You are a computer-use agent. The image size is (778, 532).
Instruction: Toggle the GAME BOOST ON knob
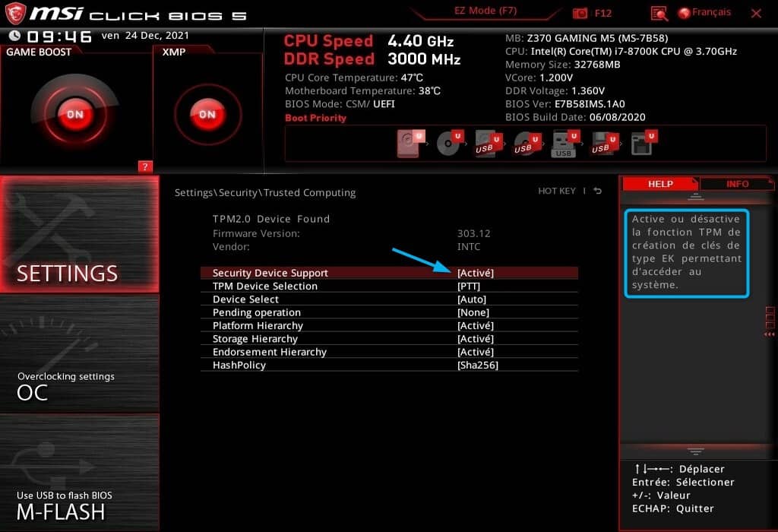[75, 114]
